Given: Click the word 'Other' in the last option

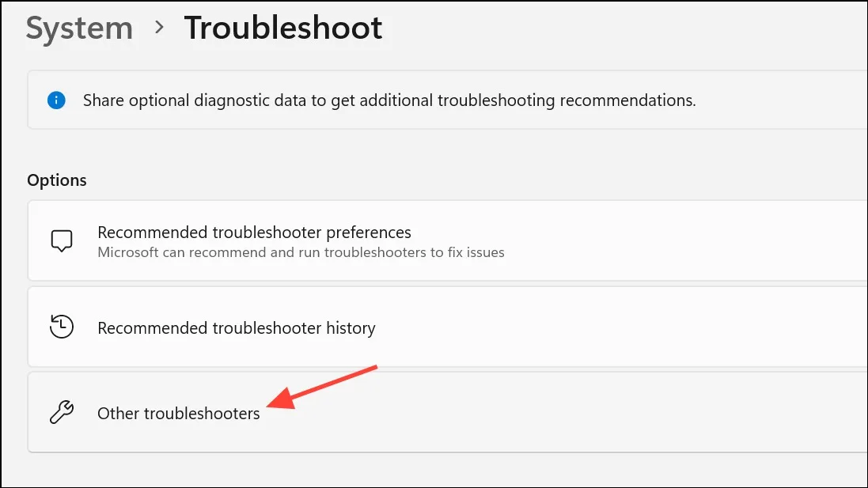Looking at the screenshot, I should 118,414.
